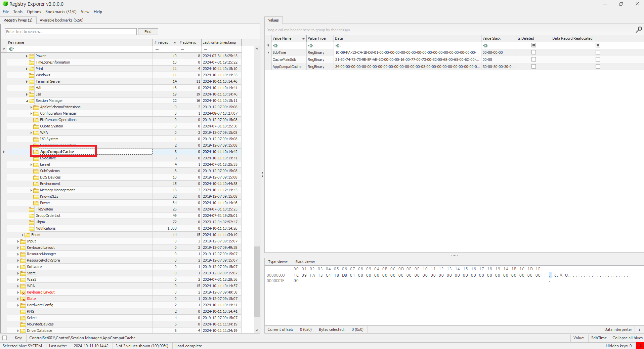Select the Type viewer tab
Viewport: 644px width, 349px height.
point(278,262)
